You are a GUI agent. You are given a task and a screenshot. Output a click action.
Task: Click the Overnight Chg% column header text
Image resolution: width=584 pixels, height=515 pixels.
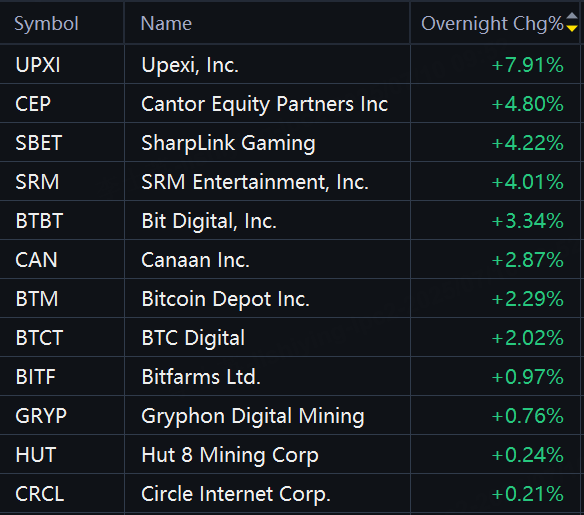point(492,24)
